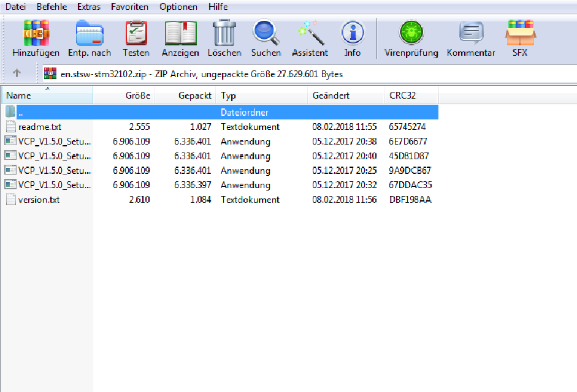Image resolution: width=577 pixels, height=392 pixels.
Task: Click date 08.02.2018 11:55
Action: [345, 127]
